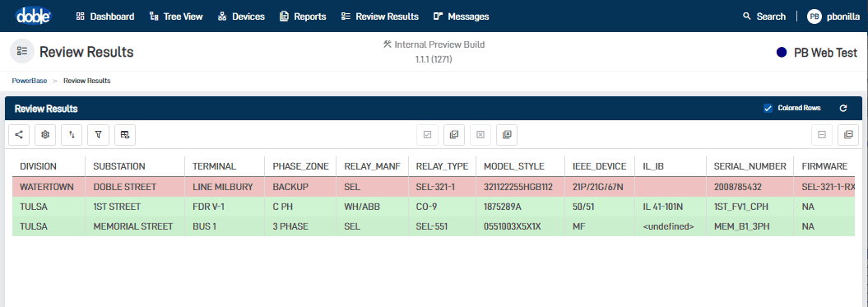The image size is (868, 307).
Task: Click the SERIAL_NUMBER column header
Action: [750, 166]
